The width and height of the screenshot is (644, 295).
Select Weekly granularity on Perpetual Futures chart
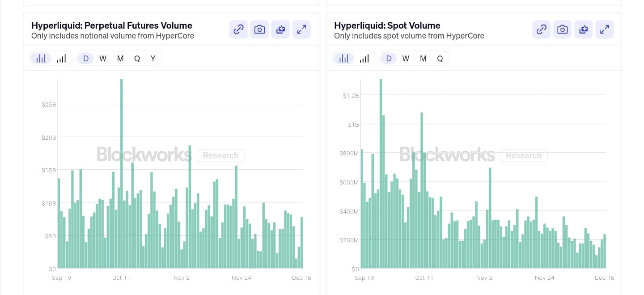tap(103, 58)
